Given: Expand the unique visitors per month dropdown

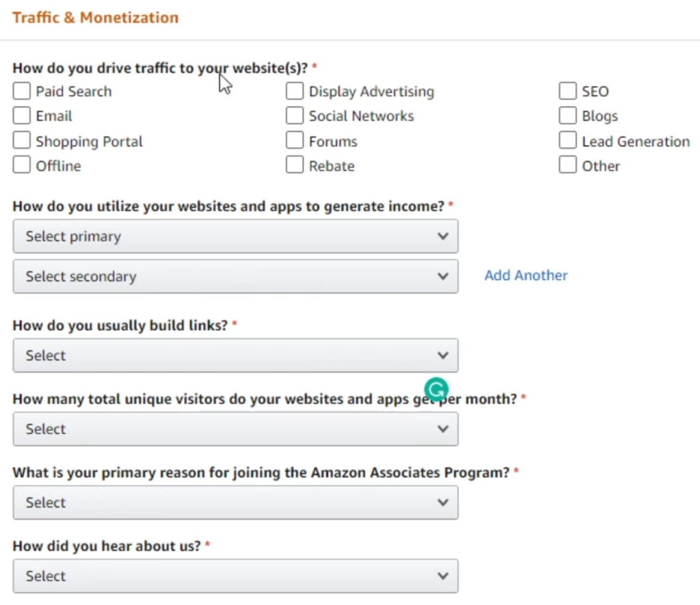Looking at the screenshot, I should click(235, 429).
